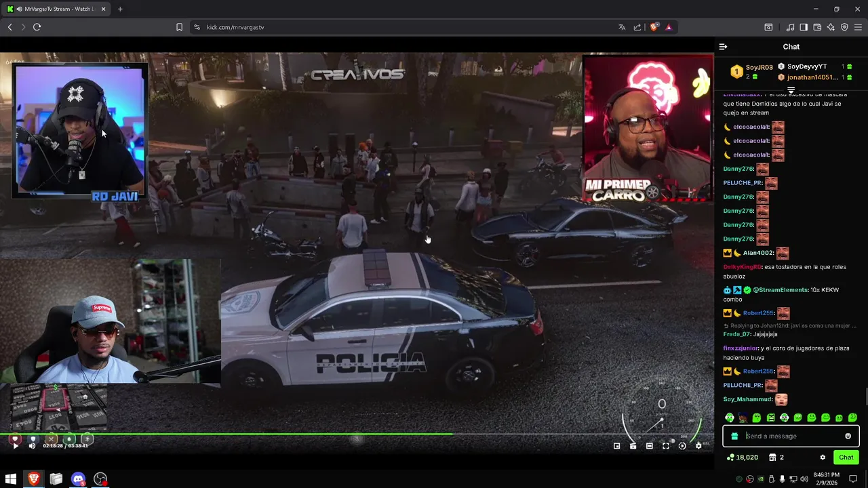Open Brave Rewards triangle icon
The width and height of the screenshot is (868, 488).
(x=669, y=27)
